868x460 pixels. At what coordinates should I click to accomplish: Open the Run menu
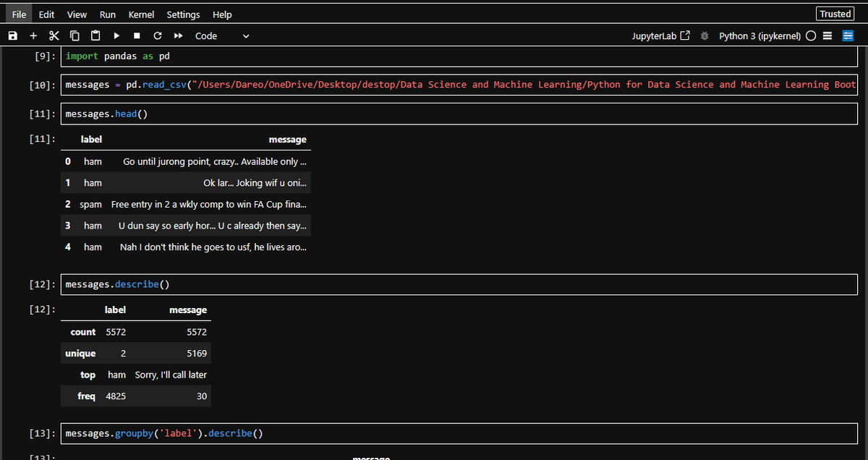tap(108, 14)
